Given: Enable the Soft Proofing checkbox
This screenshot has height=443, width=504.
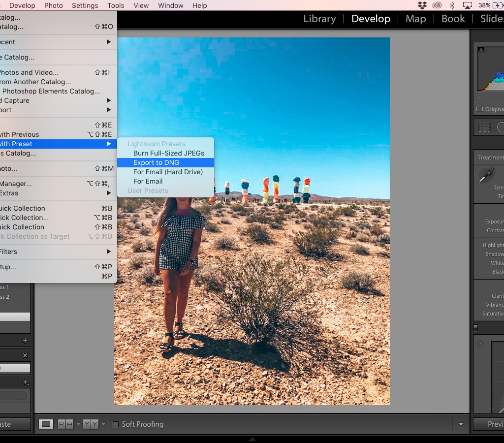Looking at the screenshot, I should 116,424.
